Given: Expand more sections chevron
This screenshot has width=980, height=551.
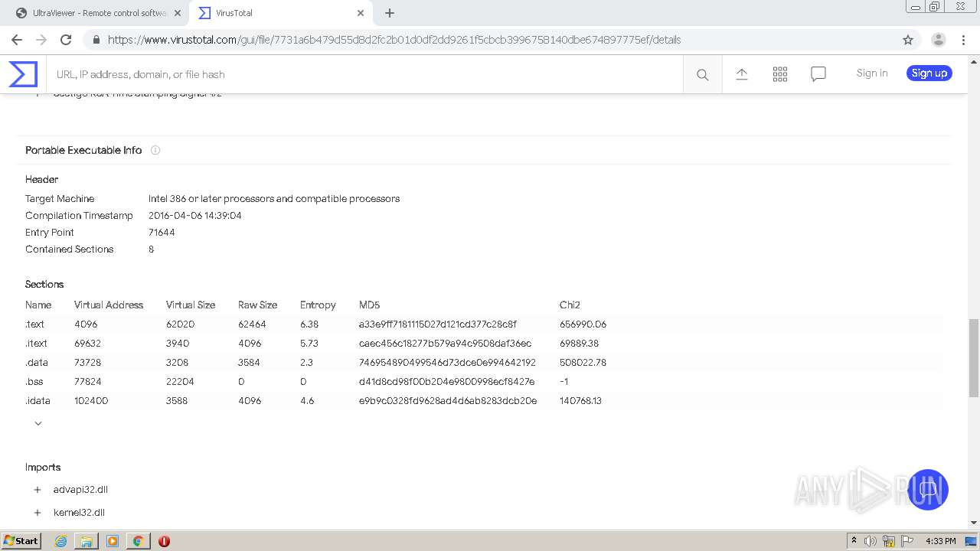Looking at the screenshot, I should coord(38,423).
